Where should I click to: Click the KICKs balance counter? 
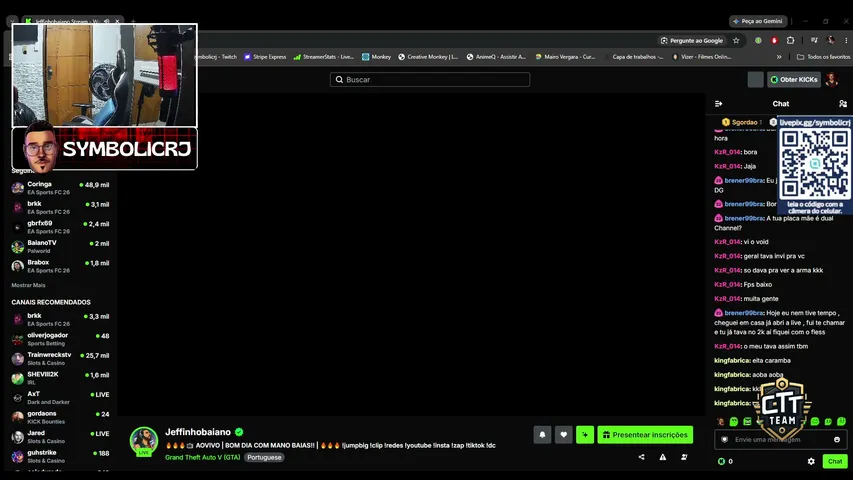[x=725, y=461]
